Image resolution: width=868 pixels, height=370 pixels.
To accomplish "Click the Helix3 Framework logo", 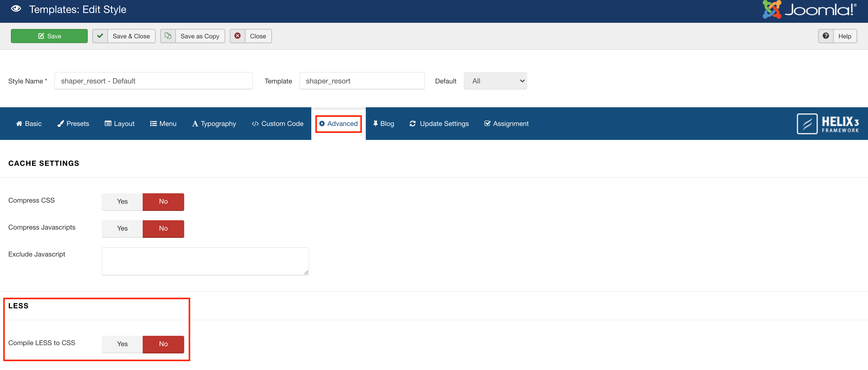I will (828, 124).
